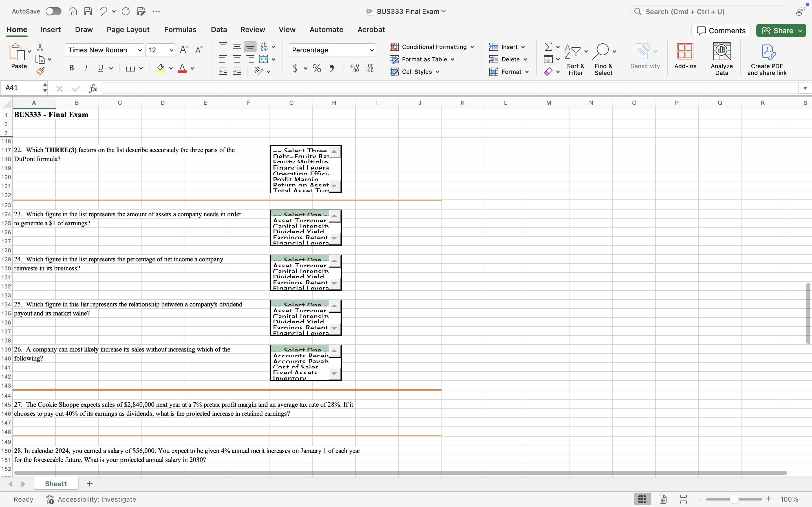The height and width of the screenshot is (507, 812).
Task: Open the Sensitivity panel
Action: point(645,56)
